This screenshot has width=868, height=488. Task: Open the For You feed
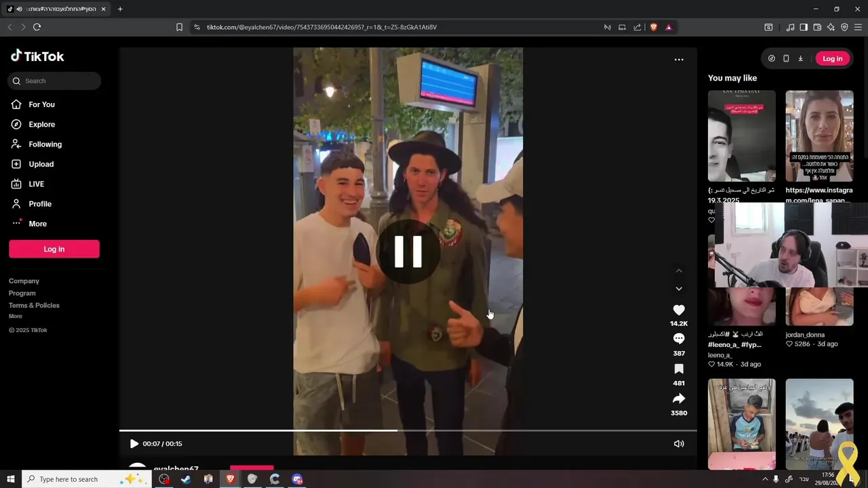point(41,104)
